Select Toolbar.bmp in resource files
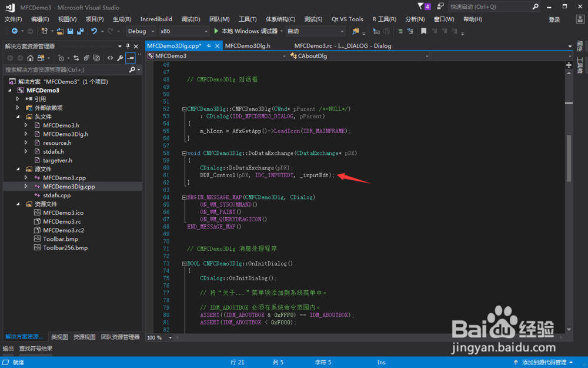 coord(61,239)
